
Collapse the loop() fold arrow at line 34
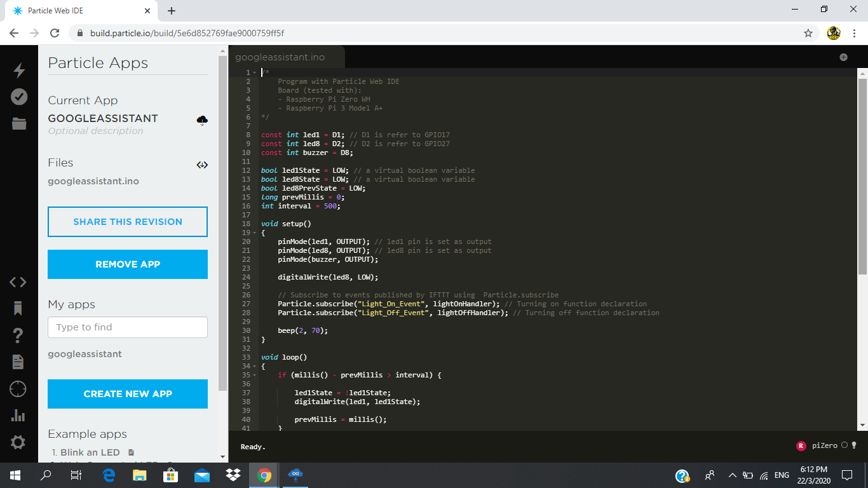coord(254,366)
